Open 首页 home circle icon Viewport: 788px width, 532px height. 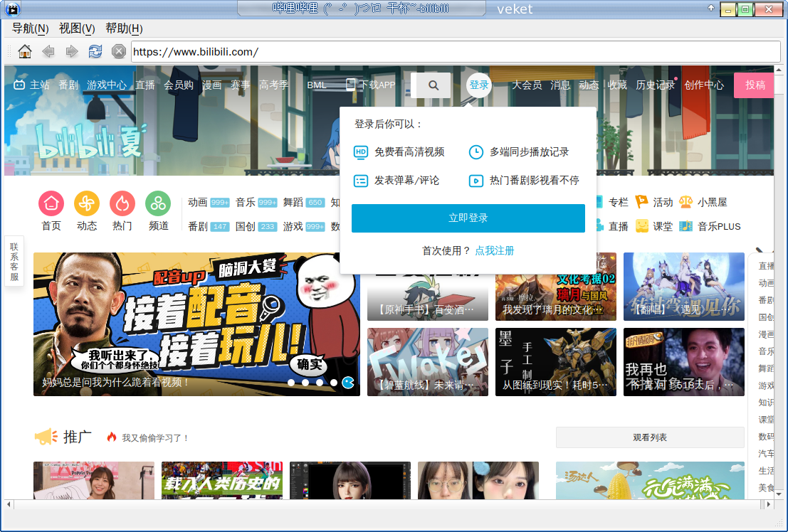pos(51,203)
